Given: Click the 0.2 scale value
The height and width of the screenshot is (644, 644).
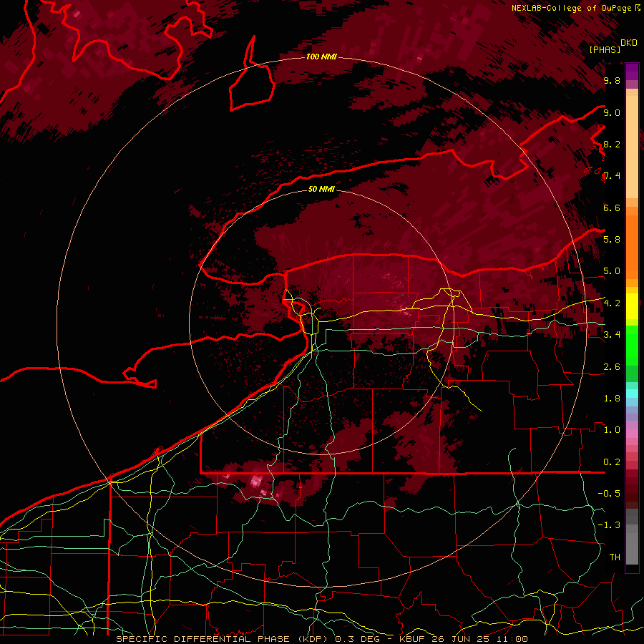Looking at the screenshot, I should [x=612, y=462].
